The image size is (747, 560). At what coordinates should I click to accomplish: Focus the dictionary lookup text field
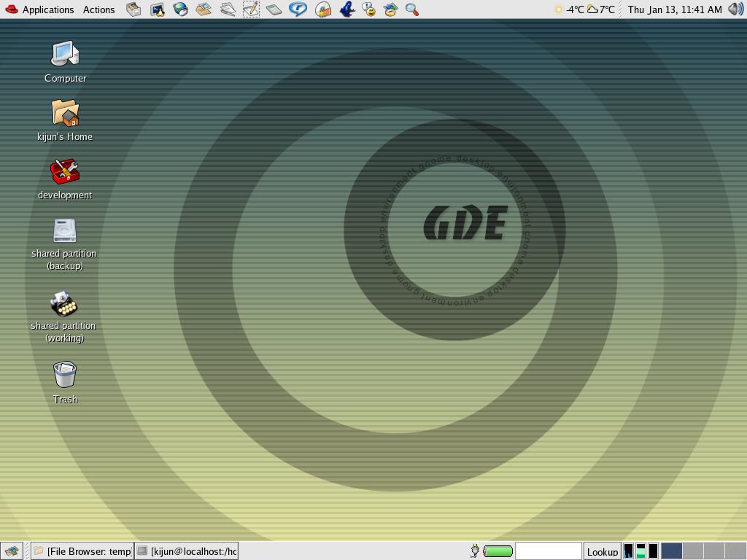point(549,551)
